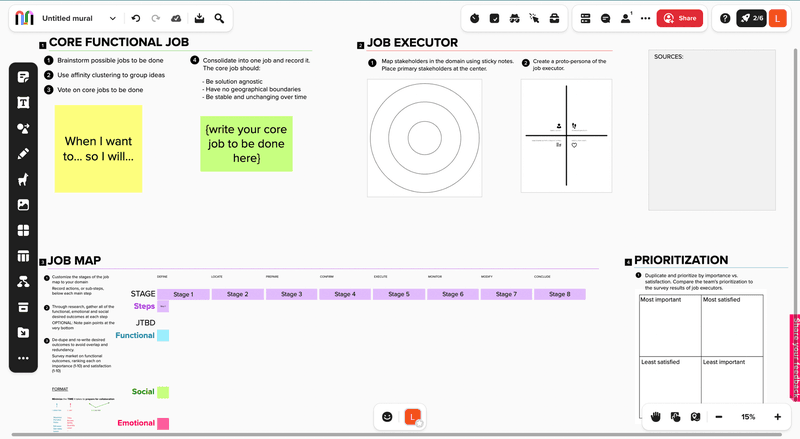Click the red Share button
Screen dimensions: 800x439
pyautogui.click(x=680, y=18)
